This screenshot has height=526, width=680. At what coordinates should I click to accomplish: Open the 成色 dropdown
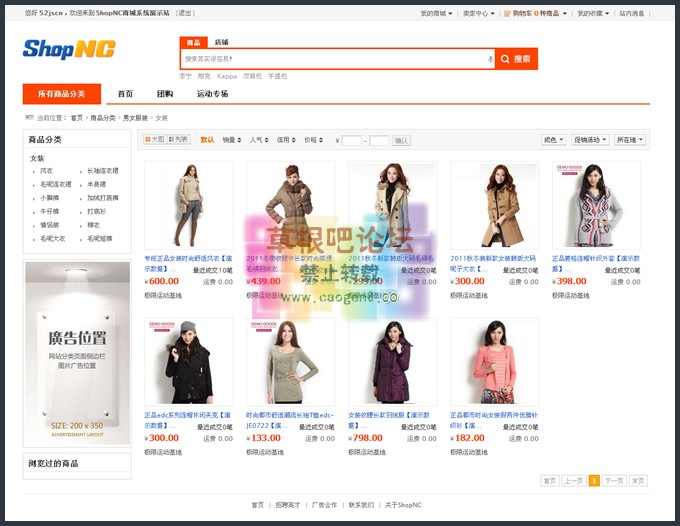click(x=553, y=140)
